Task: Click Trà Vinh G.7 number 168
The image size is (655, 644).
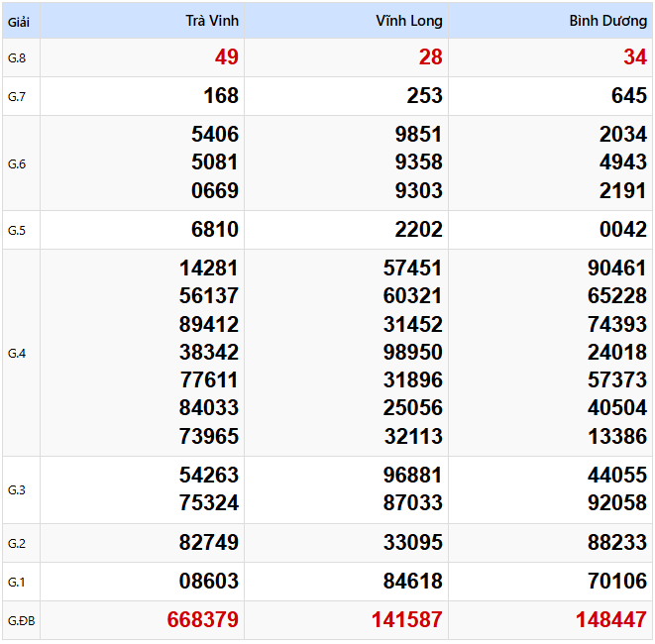Action: coord(220,96)
